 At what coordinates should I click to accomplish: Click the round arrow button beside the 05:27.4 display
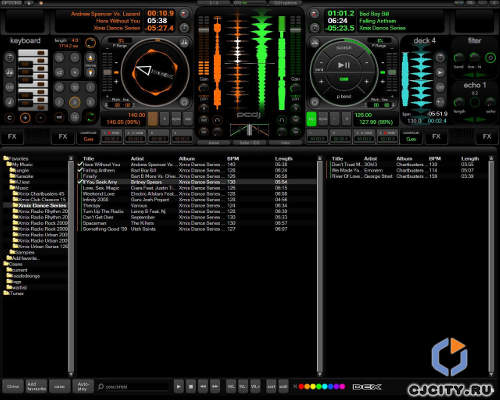click(184, 28)
